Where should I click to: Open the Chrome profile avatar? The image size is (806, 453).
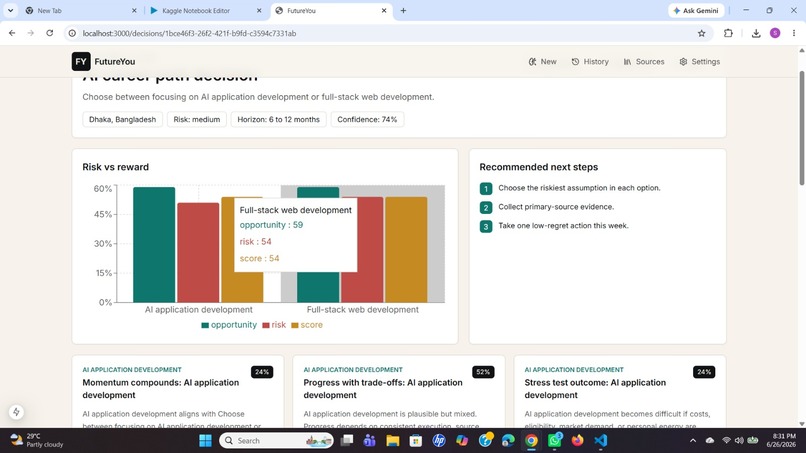775,33
